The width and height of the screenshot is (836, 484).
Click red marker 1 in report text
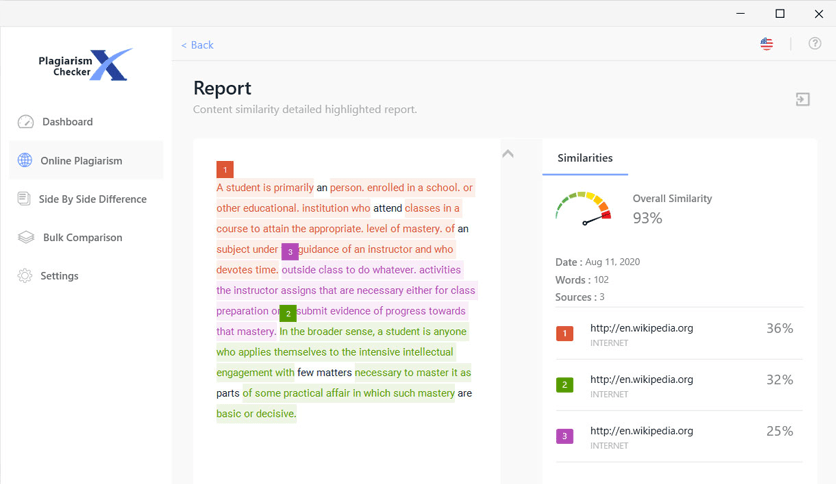(x=225, y=170)
